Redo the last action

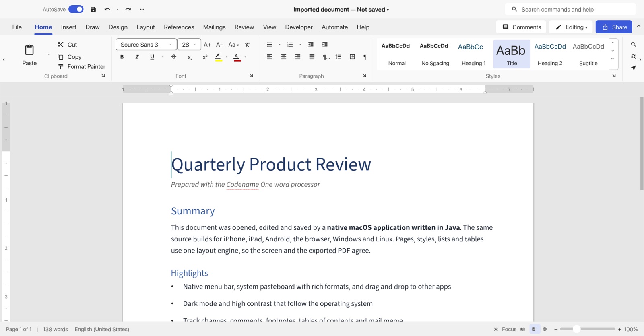click(x=128, y=9)
